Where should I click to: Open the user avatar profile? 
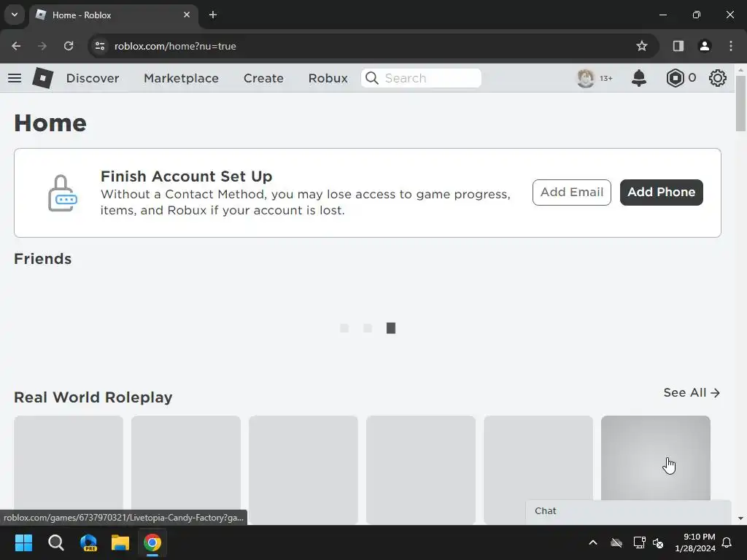tap(586, 78)
